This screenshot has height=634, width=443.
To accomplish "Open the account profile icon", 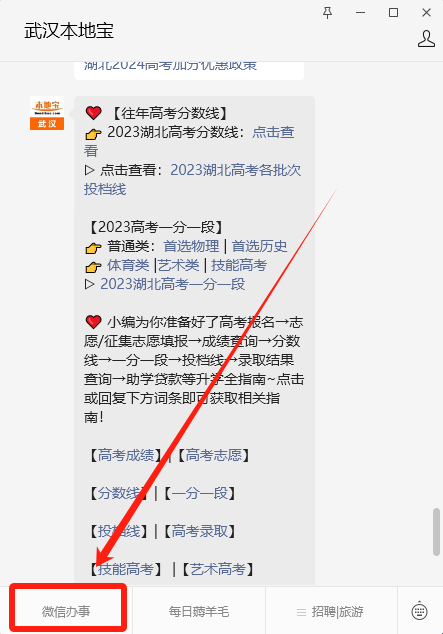I will 426,39.
